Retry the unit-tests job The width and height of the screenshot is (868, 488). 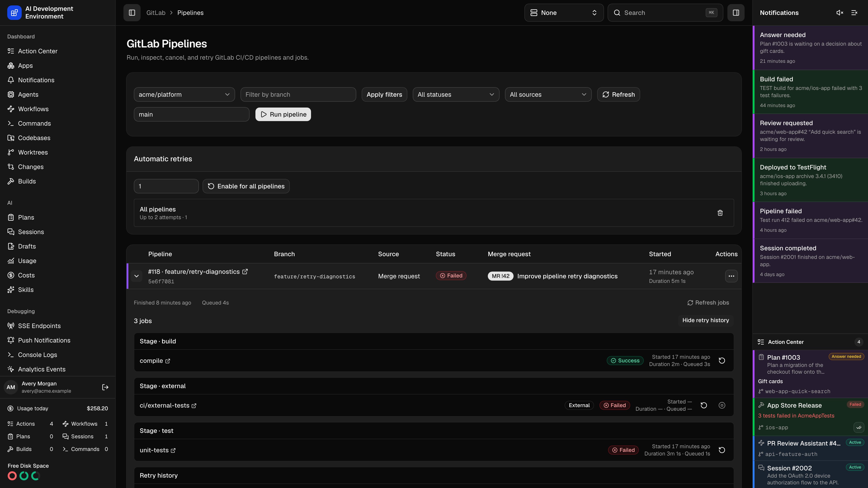(722, 450)
